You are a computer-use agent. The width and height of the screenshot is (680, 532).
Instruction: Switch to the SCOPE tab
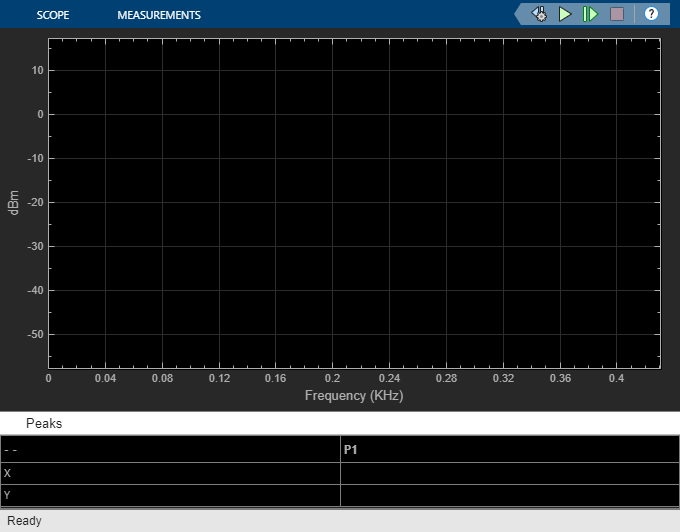point(53,15)
